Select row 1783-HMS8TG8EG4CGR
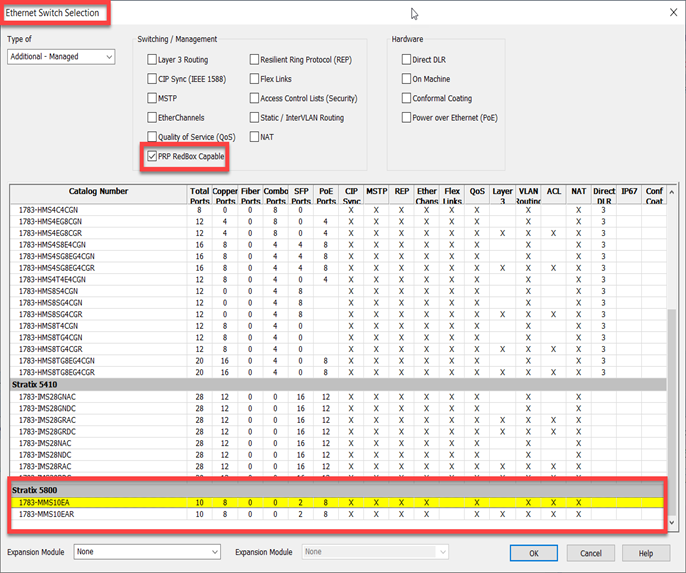 337,372
